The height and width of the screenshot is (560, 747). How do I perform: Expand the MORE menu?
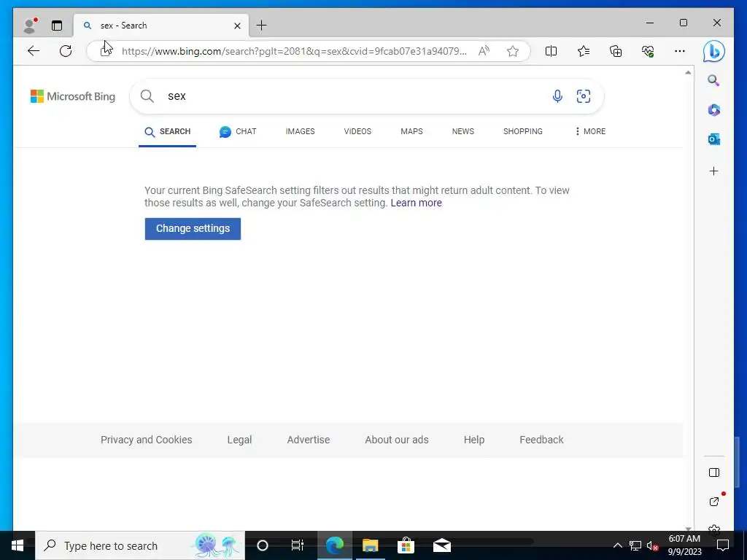click(x=589, y=131)
